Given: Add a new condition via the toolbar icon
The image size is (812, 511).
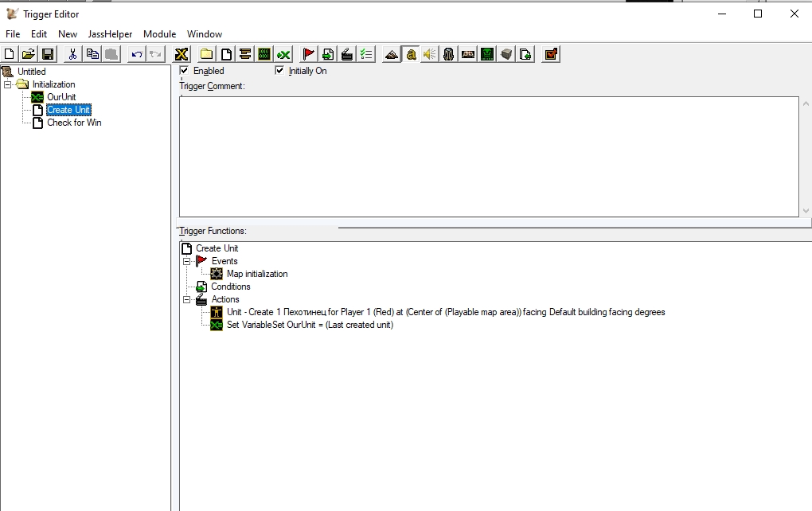Looking at the screenshot, I should pos(328,54).
